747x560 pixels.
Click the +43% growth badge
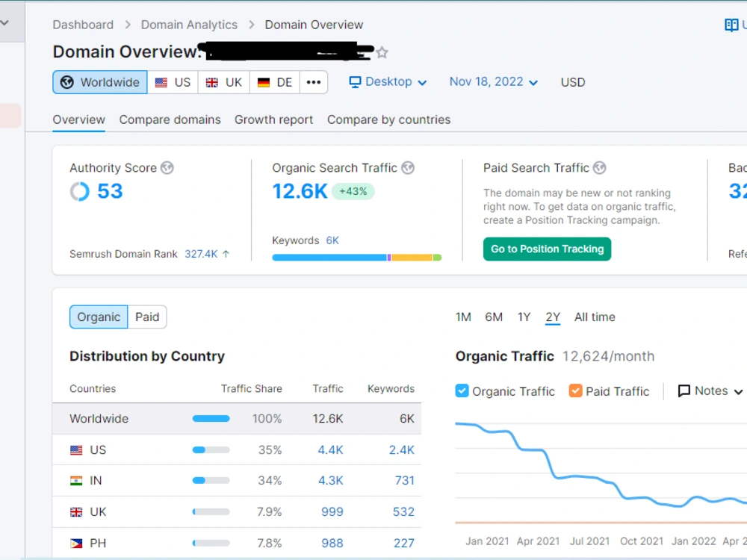(353, 191)
